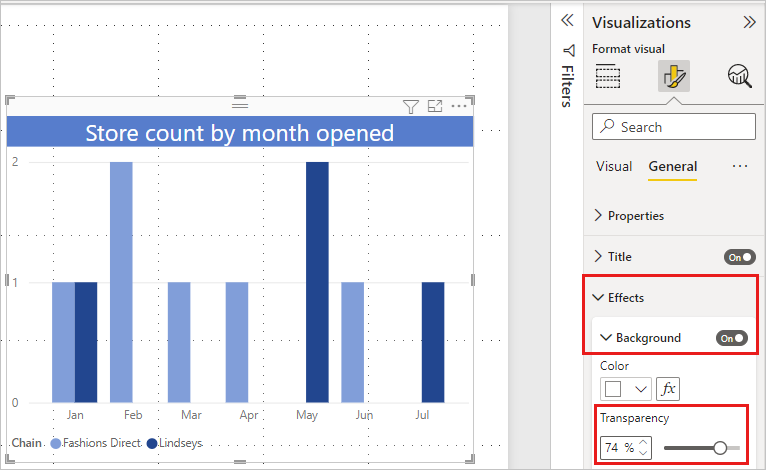Open the ellipsis menu next to General tab
Screen dimensions: 766x470
(740, 166)
